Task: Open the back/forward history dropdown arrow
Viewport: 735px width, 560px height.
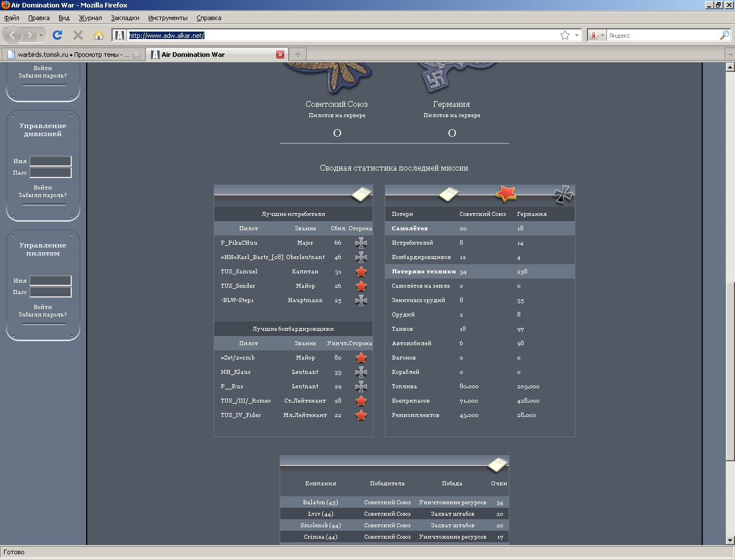Action: coord(41,36)
